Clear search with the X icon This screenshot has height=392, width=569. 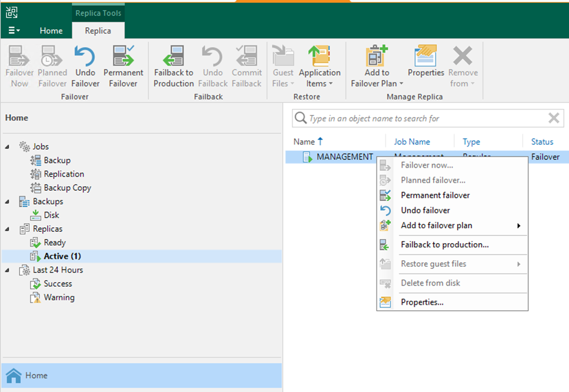553,118
